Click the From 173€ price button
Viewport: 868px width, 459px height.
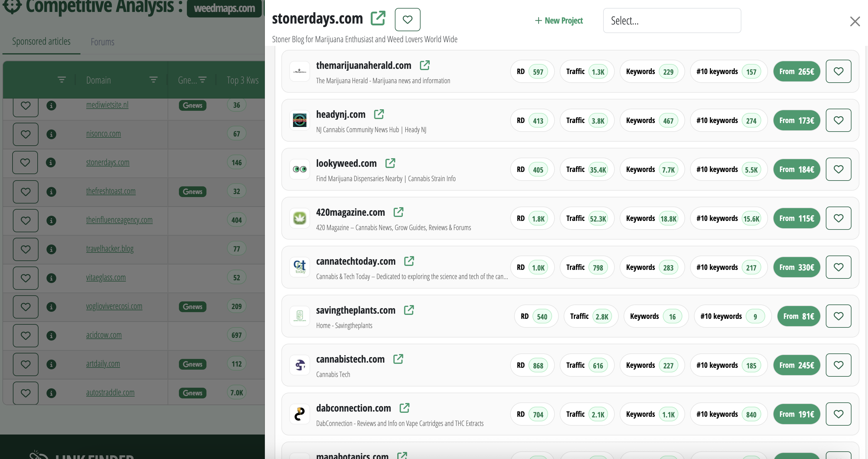(796, 120)
